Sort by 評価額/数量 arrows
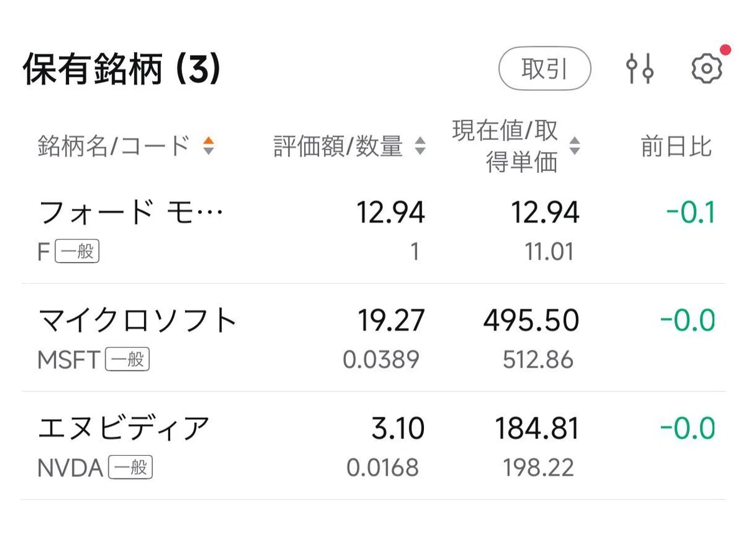This screenshot has width=748, height=560. 420,147
